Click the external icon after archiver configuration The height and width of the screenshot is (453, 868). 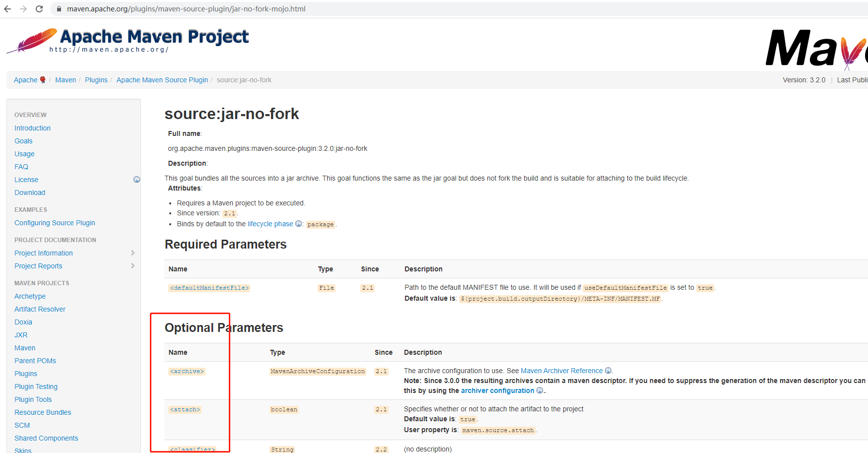point(540,390)
